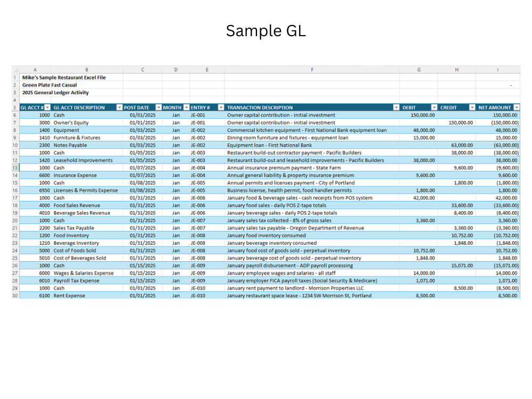
Task: Click 'Wages & Salaries Expense' cell
Action: point(87,273)
